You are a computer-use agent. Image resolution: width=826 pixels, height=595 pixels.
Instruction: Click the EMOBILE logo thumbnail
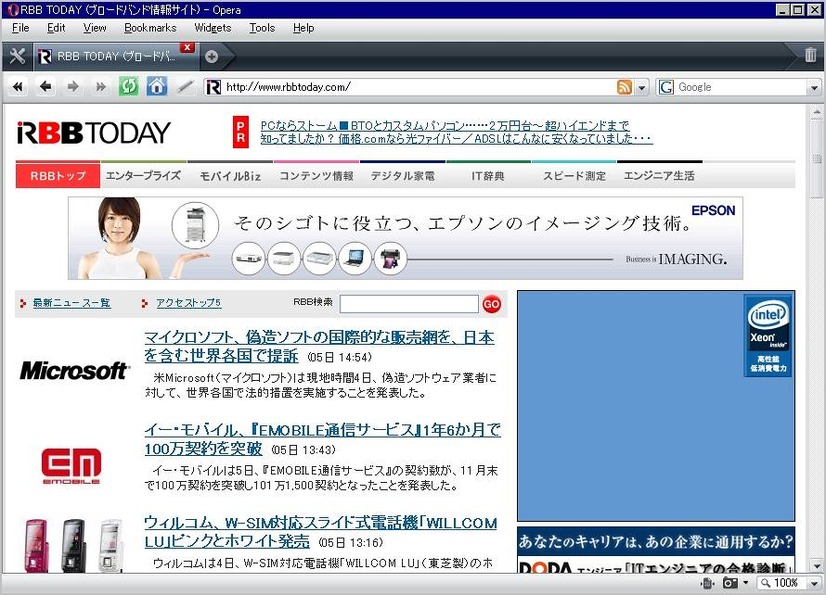[71, 466]
